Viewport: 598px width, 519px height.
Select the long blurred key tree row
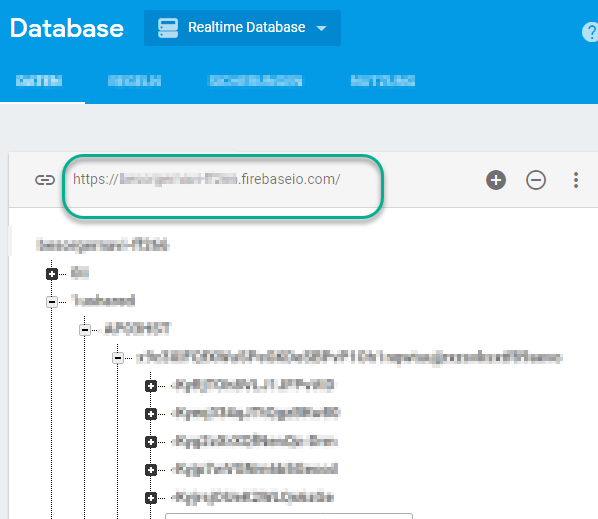click(x=349, y=358)
